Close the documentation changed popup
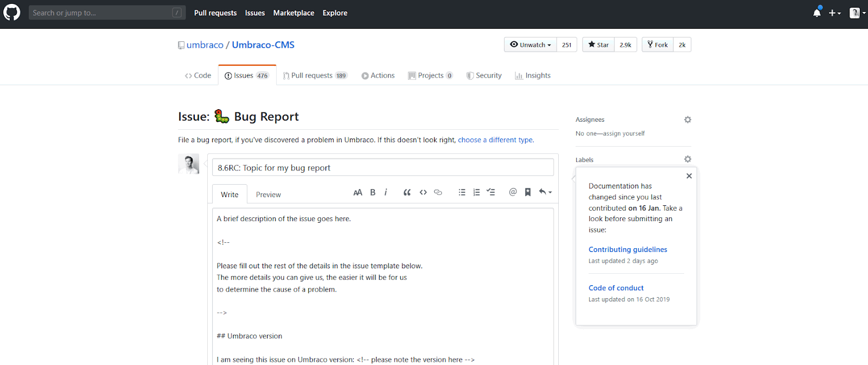 [689, 176]
